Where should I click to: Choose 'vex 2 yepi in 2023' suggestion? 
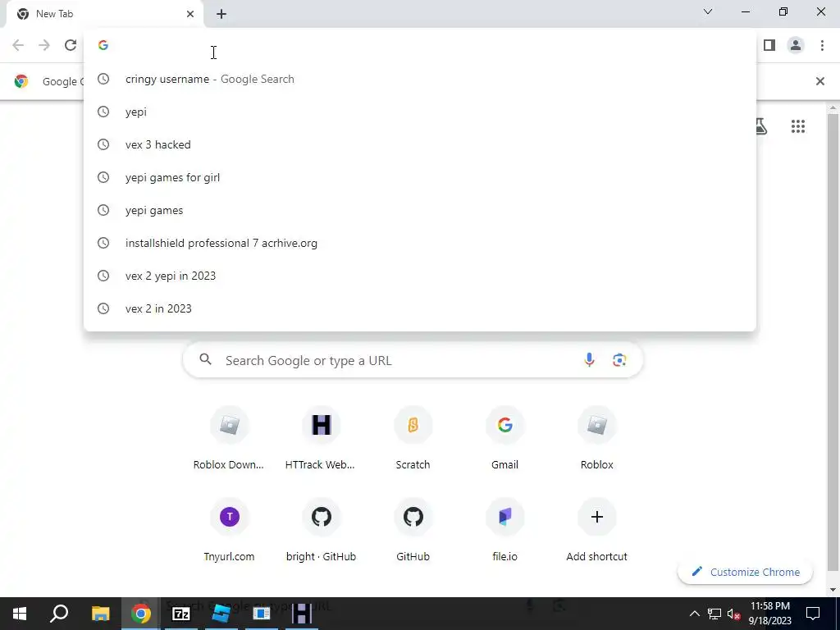[x=419, y=276]
